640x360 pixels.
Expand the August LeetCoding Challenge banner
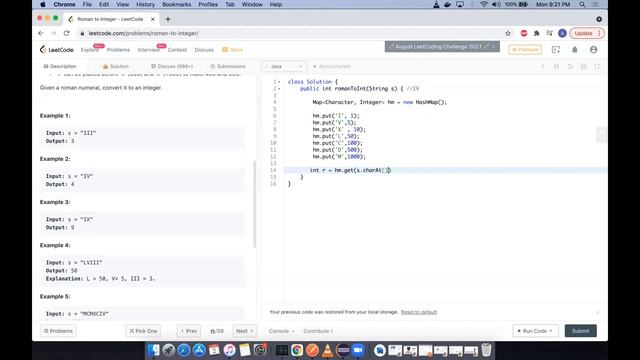tap(442, 47)
